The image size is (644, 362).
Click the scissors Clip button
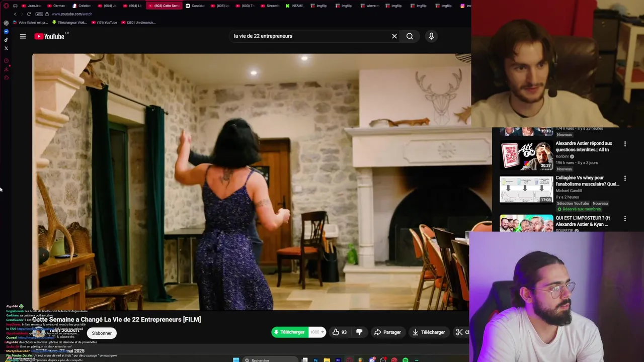[x=462, y=332]
